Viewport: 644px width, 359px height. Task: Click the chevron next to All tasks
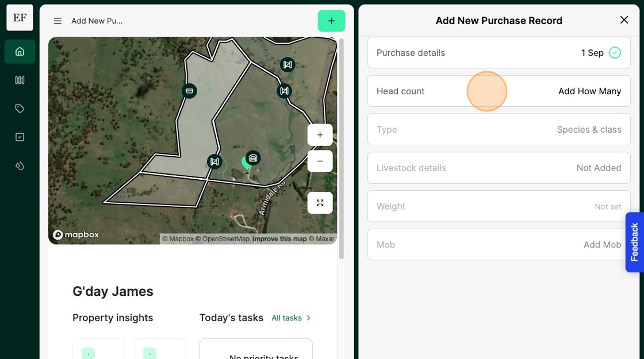tap(308, 318)
